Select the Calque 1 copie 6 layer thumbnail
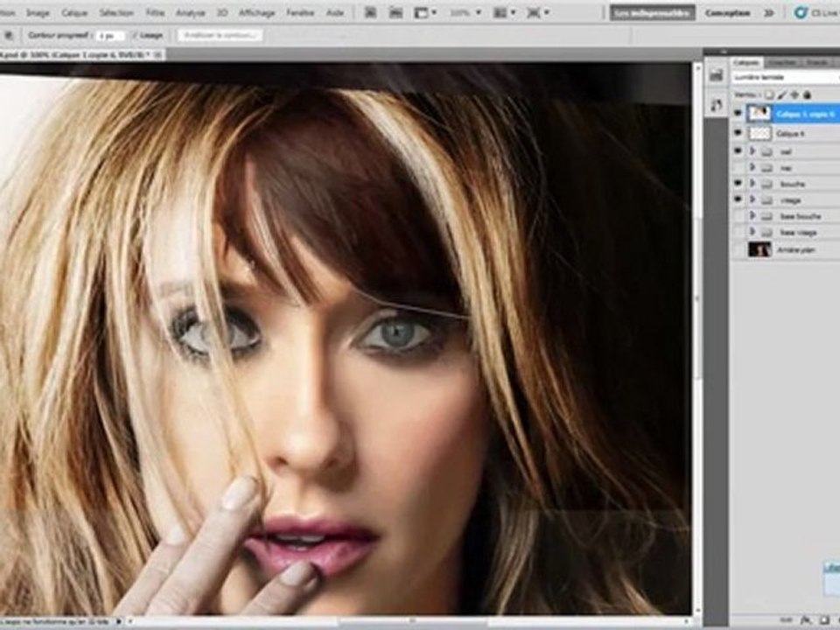 [759, 114]
